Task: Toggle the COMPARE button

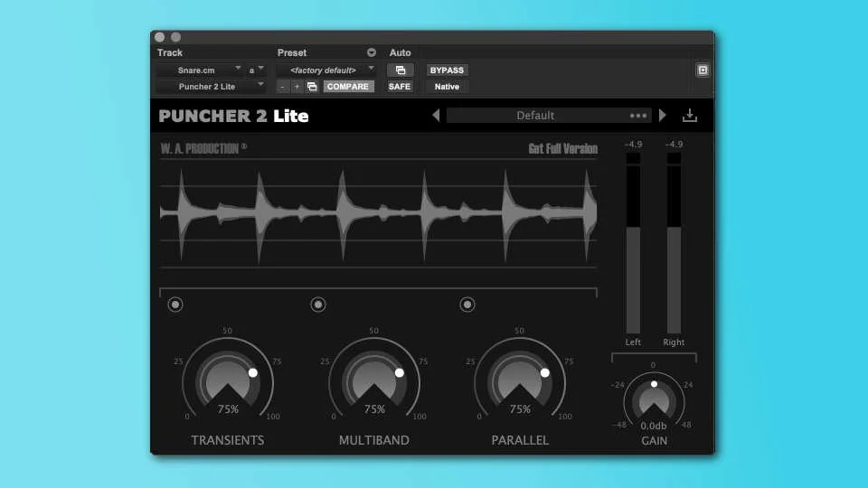Action: pyautogui.click(x=347, y=87)
